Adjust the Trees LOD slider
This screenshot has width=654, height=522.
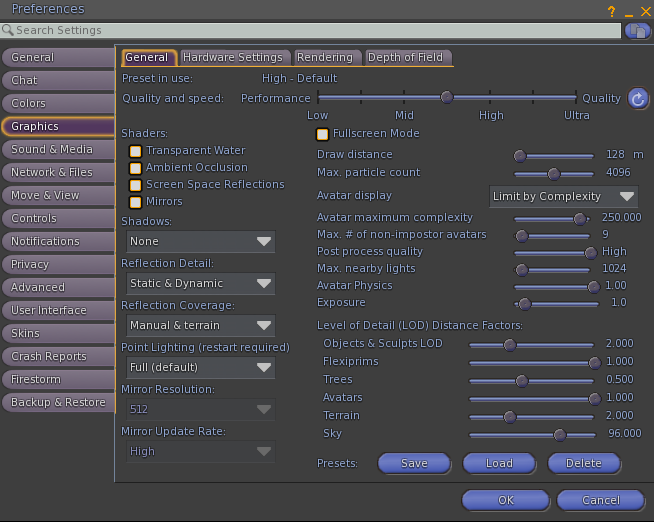tap(531, 381)
